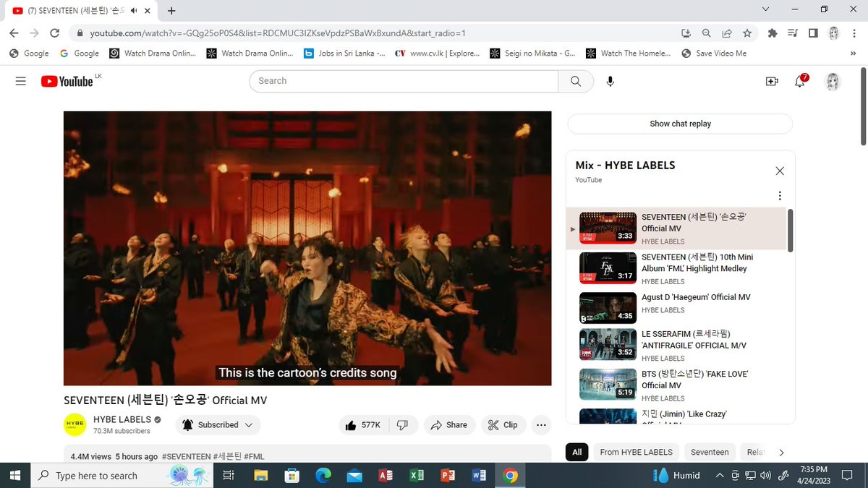This screenshot has width=868, height=488.
Task: Reload the current page
Action: click(x=54, y=33)
